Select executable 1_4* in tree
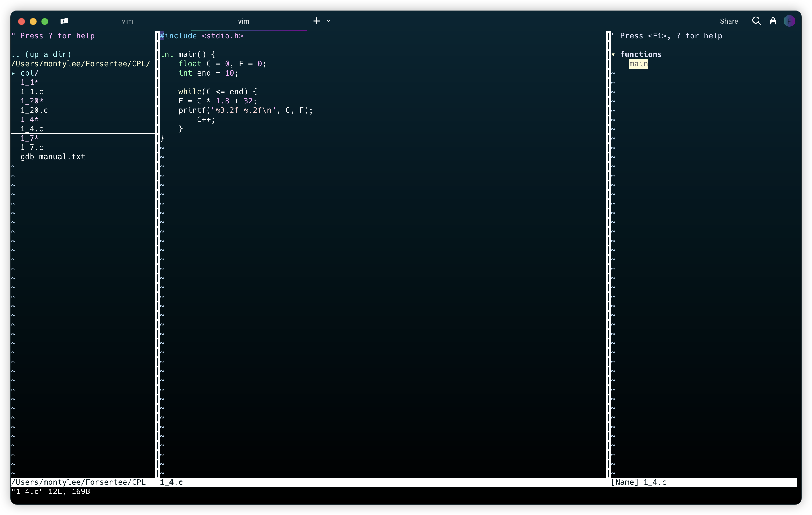 (29, 119)
